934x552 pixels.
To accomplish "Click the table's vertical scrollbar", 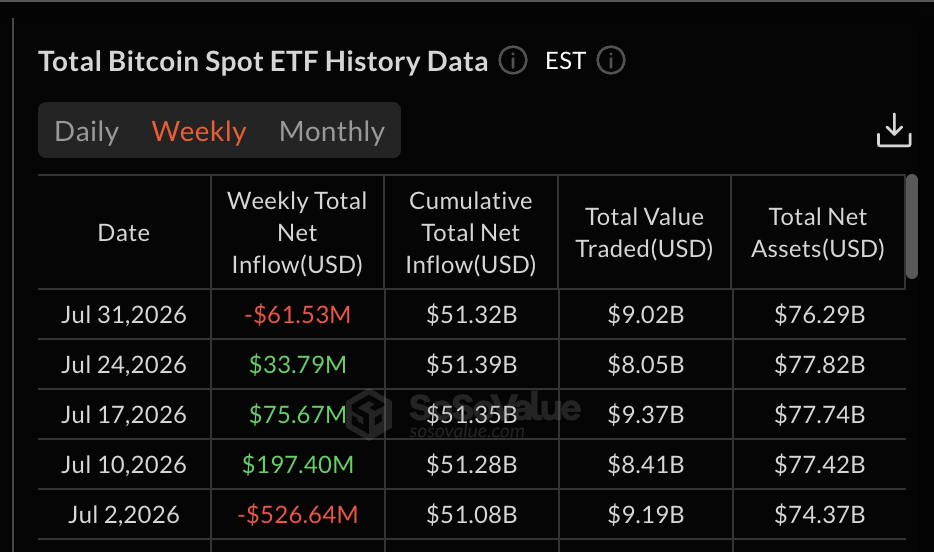I will coord(911,226).
